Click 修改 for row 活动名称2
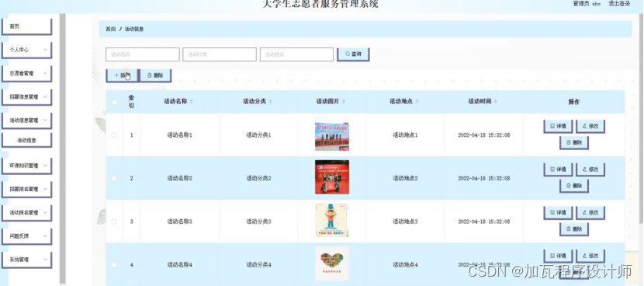 click(x=590, y=169)
